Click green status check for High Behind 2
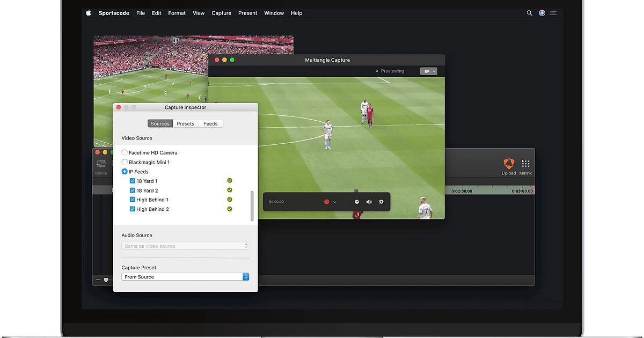Screen dimensions: 644x338 coord(230,209)
